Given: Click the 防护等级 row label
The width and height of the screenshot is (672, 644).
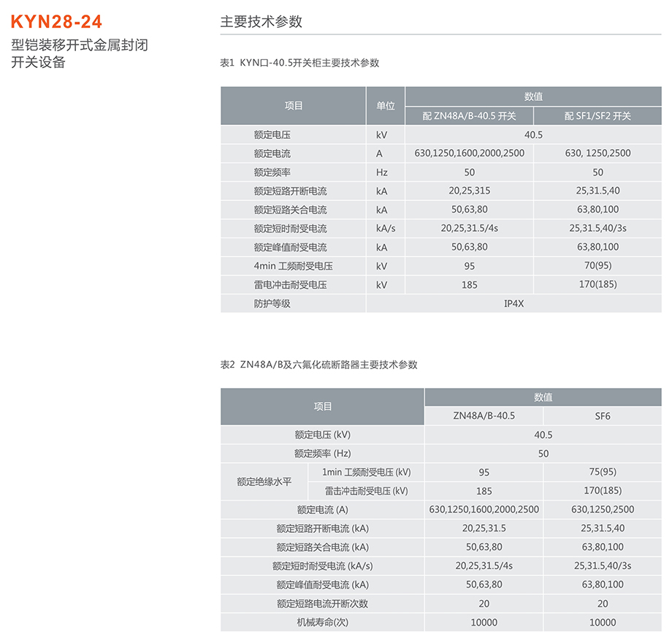Looking at the screenshot, I should click(x=272, y=303).
